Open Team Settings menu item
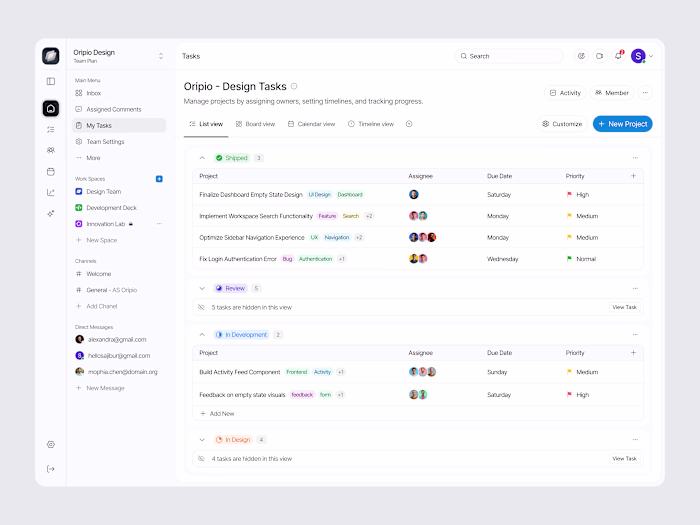Screen dimensions: 700x525 [119, 142]
